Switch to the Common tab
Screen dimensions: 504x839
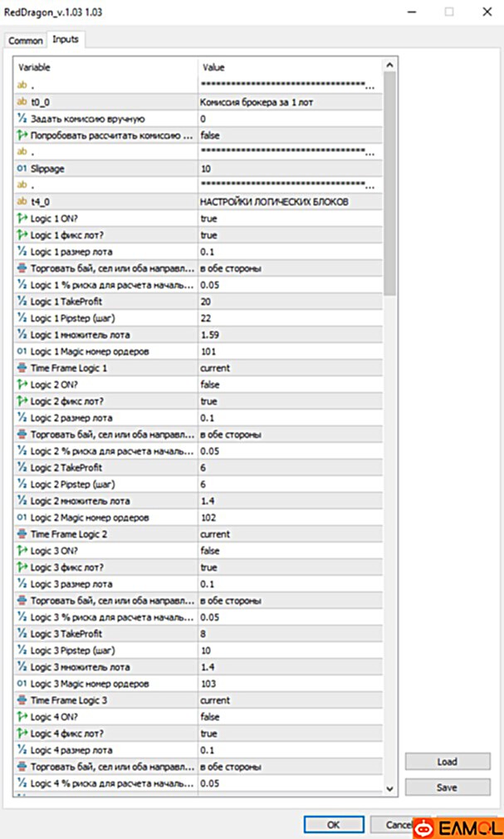pos(25,41)
